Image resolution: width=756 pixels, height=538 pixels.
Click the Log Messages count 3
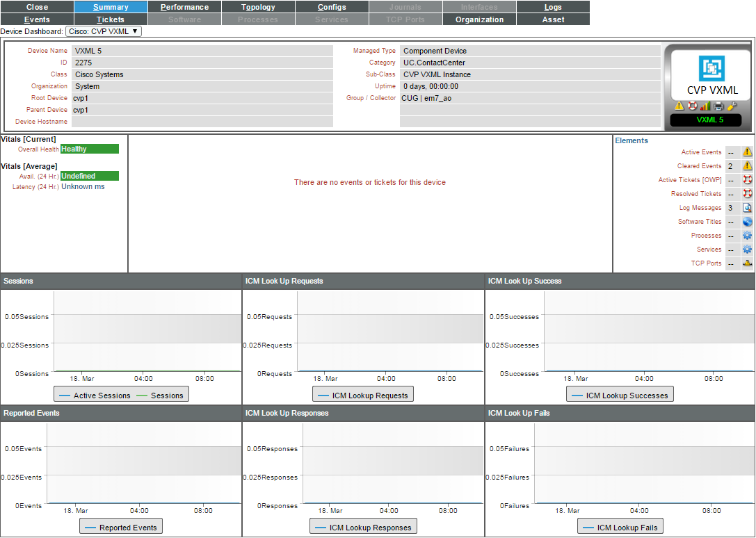732,208
